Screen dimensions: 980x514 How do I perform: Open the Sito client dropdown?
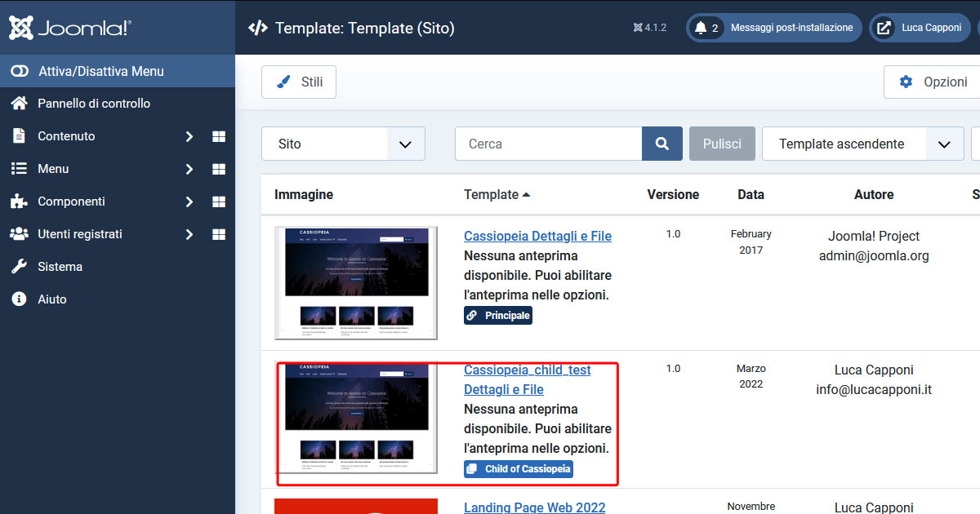[x=343, y=144]
